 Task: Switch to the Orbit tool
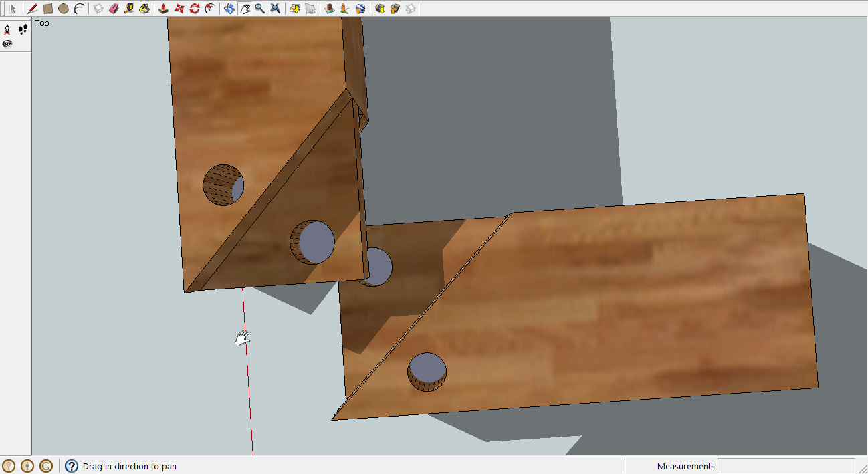pyautogui.click(x=229, y=9)
